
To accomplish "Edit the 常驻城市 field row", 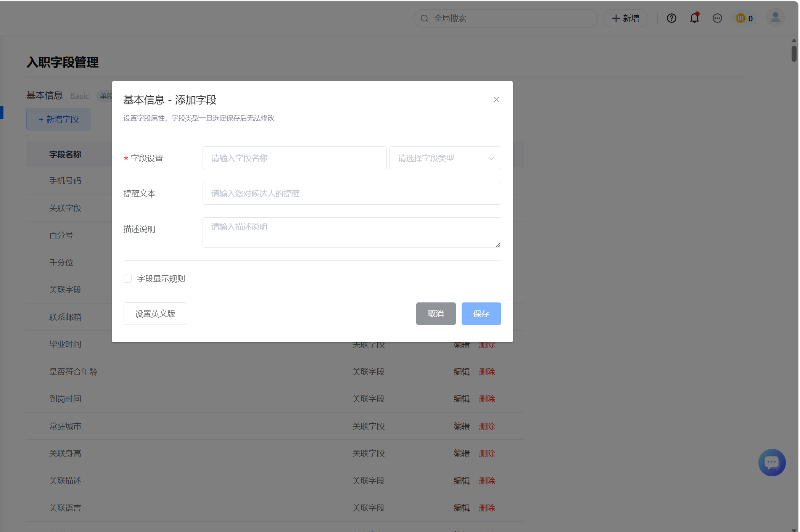I will (462, 426).
